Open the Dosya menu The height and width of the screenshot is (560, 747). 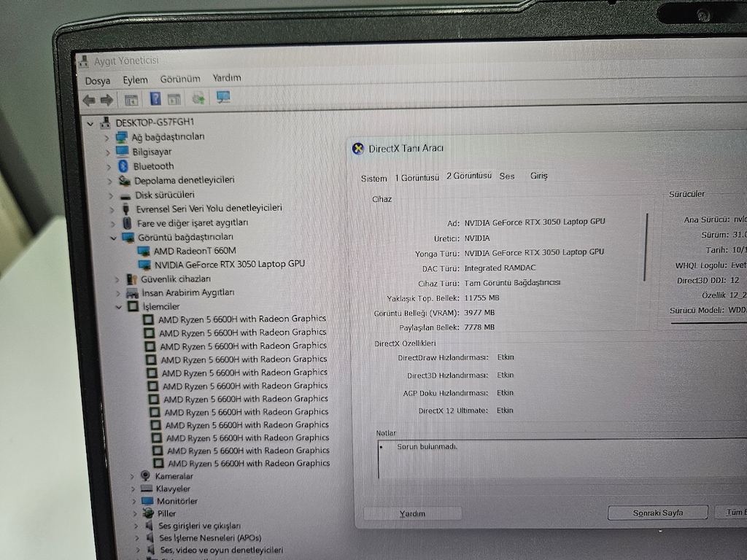pyautogui.click(x=98, y=81)
